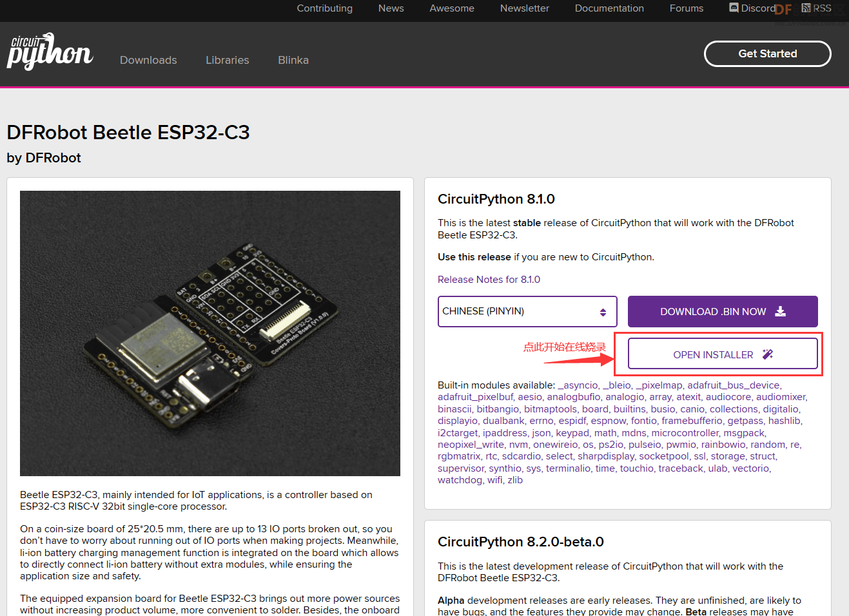Click the Get Started button

[x=767, y=53]
